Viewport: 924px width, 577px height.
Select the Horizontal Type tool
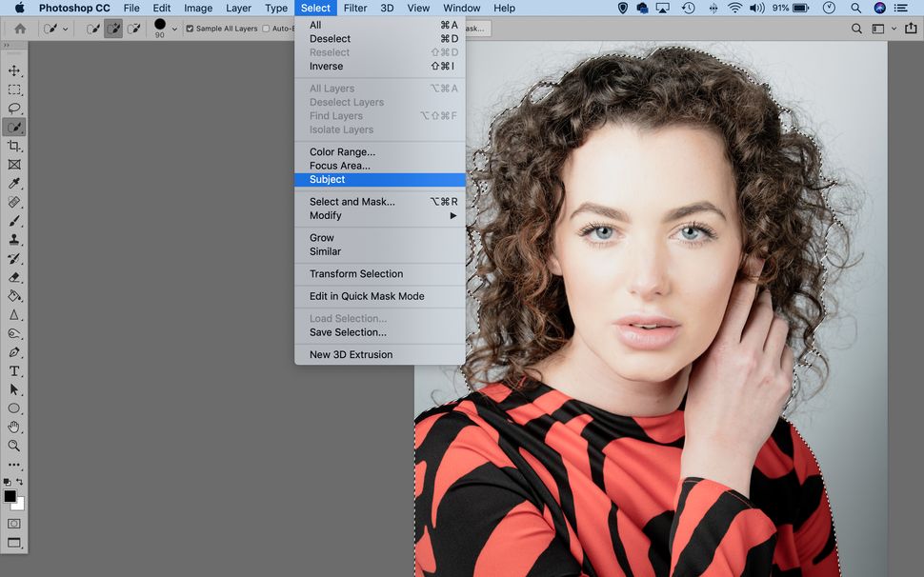[14, 371]
